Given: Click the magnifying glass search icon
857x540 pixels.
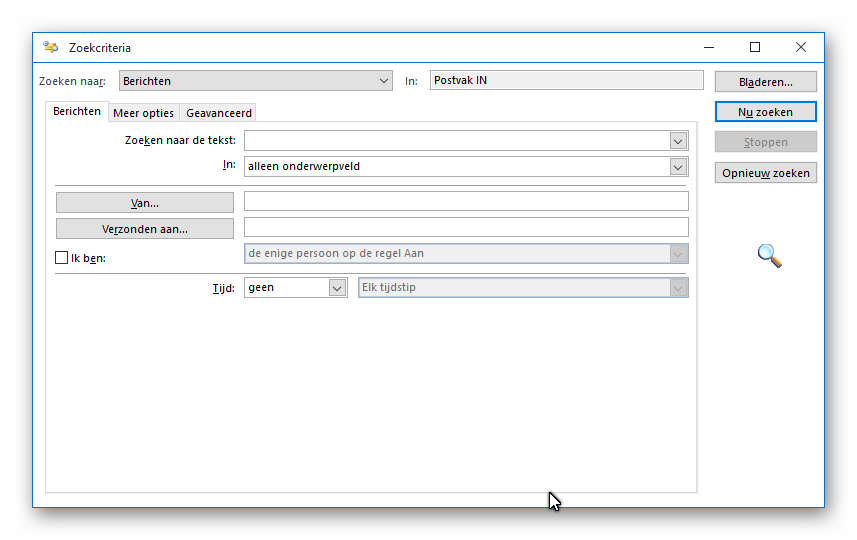Looking at the screenshot, I should 768,256.
